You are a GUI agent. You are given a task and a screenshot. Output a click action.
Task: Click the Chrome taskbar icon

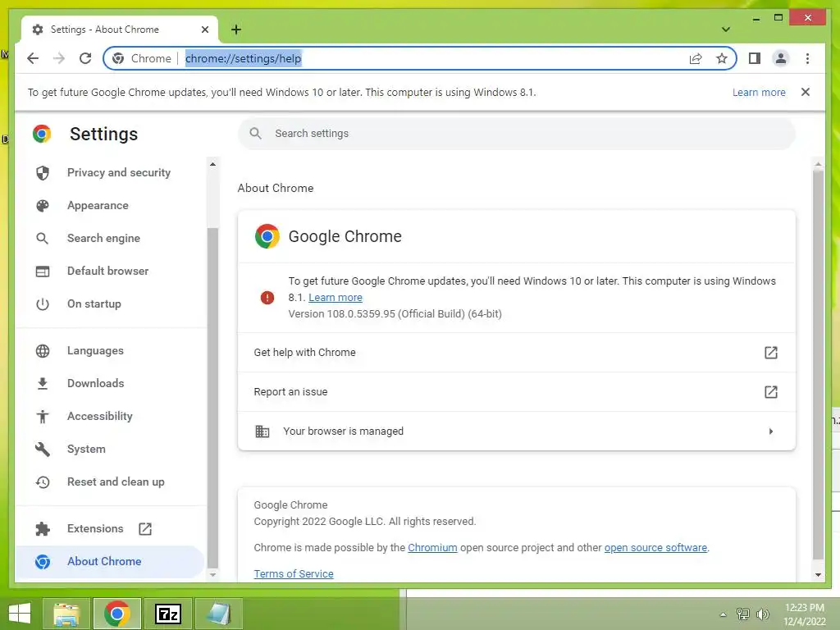116,614
